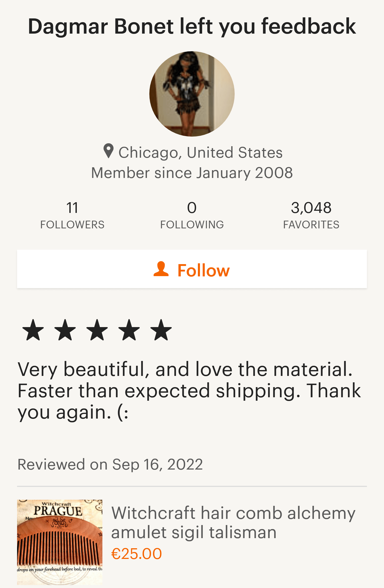
Task: Click the third rating star
Action: (x=97, y=330)
